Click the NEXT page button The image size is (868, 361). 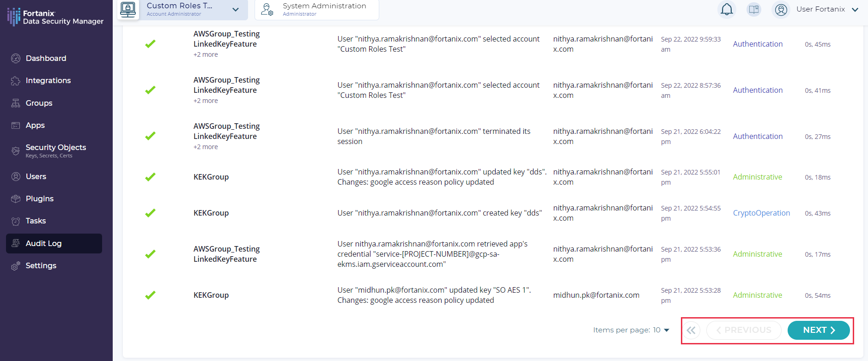click(818, 330)
